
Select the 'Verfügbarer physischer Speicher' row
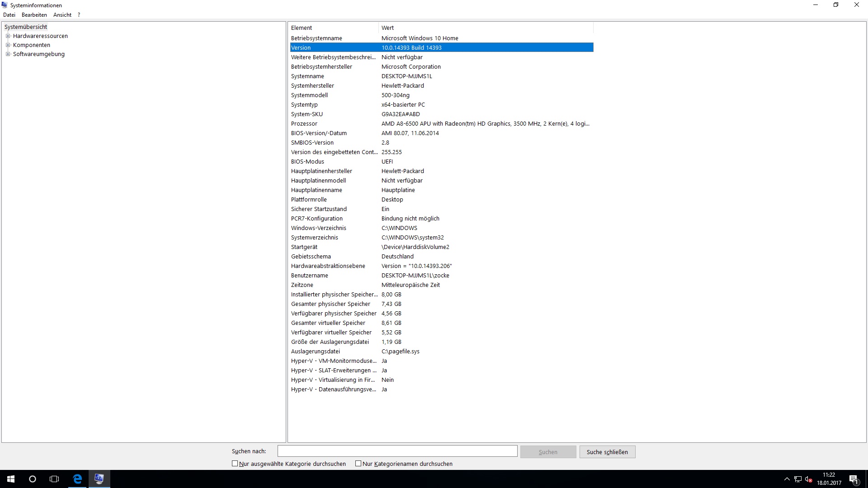[x=442, y=314]
